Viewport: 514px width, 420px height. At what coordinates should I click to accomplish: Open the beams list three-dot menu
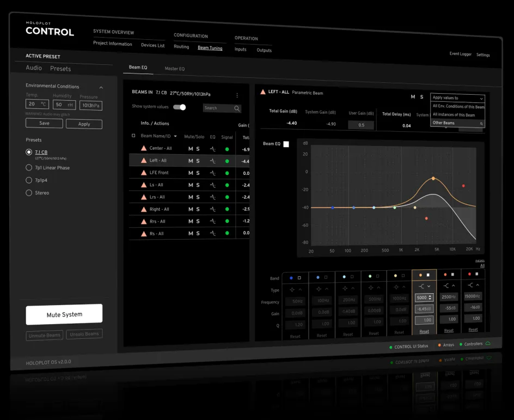click(237, 95)
